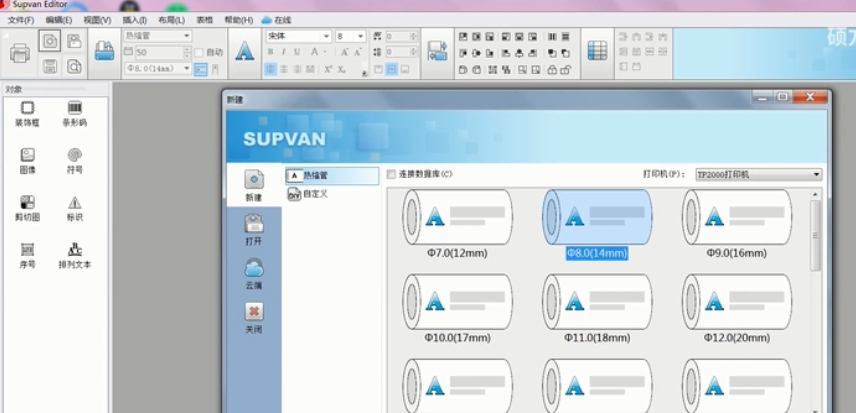
Task: Select the Φ10.0(17mm) tube template
Action: point(457,308)
